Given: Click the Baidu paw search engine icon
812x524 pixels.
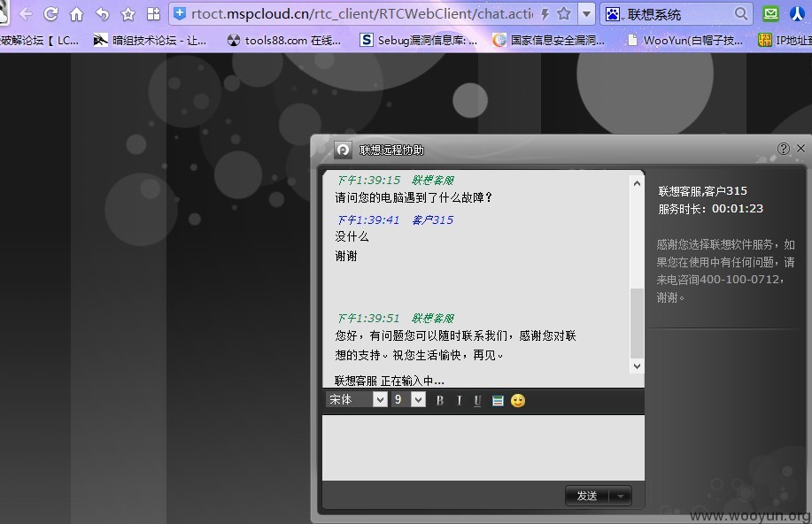Looking at the screenshot, I should point(613,14).
